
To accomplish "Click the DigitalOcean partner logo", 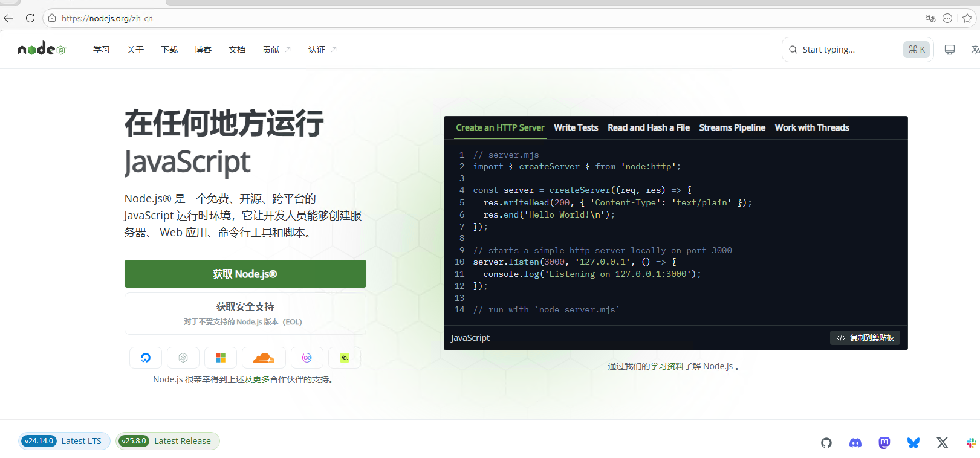I will click(x=146, y=358).
